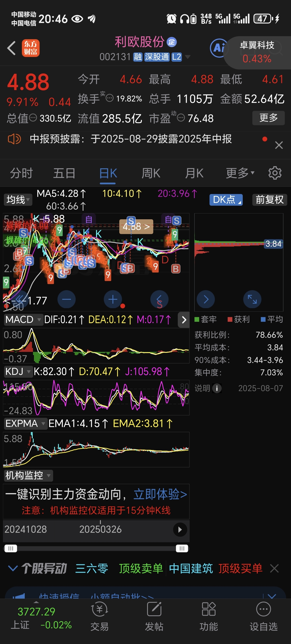Tap the speaker announcement icon
291x644 pixels.
click(x=14, y=139)
